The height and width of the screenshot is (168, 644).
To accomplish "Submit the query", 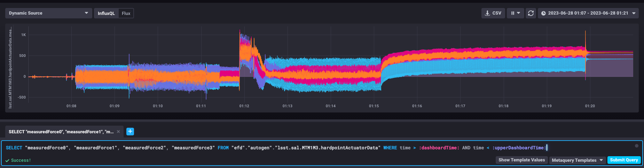I will coord(624,160).
